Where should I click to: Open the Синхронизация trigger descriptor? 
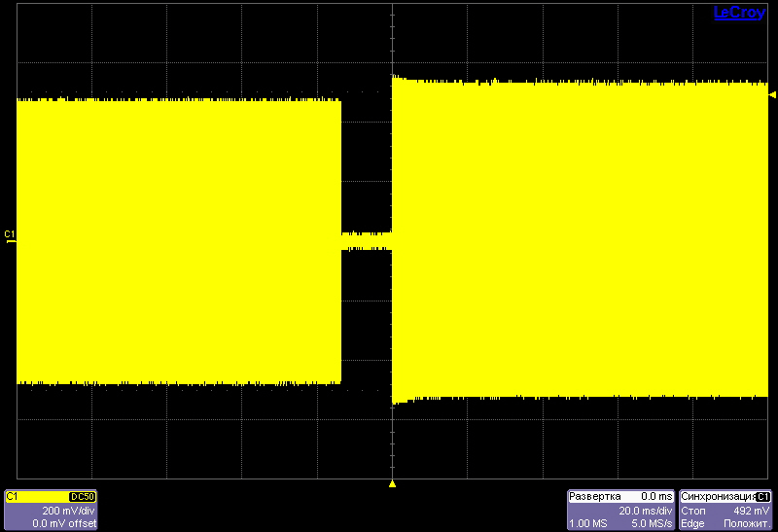718,497
